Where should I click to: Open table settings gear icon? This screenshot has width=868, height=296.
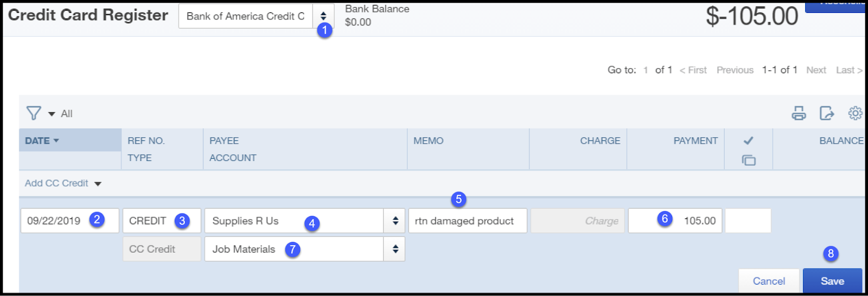[x=856, y=113]
